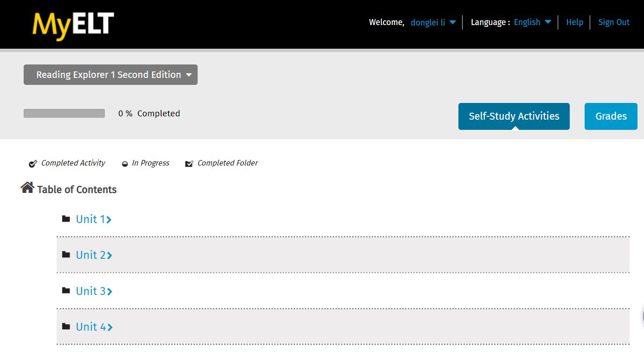Click the Sign Out link
The image size is (644, 352).
coord(614,22)
